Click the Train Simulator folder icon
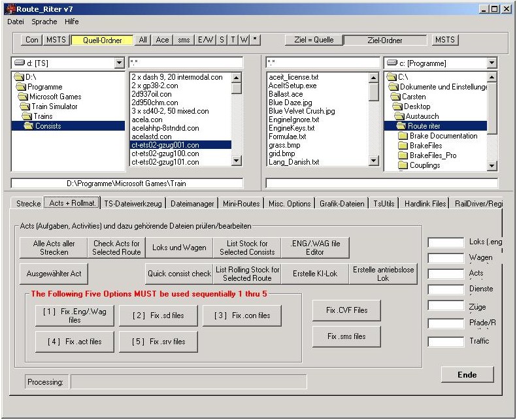517x420 pixels. click(x=25, y=106)
